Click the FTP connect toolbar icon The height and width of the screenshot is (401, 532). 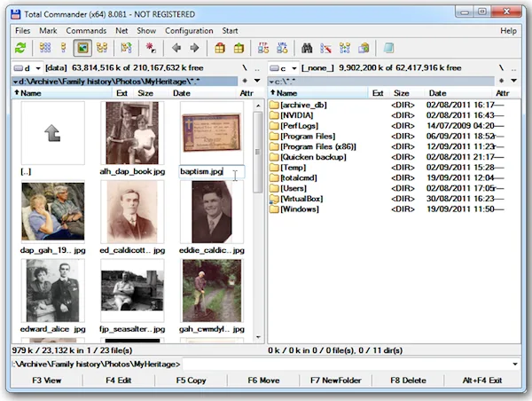tap(263, 48)
